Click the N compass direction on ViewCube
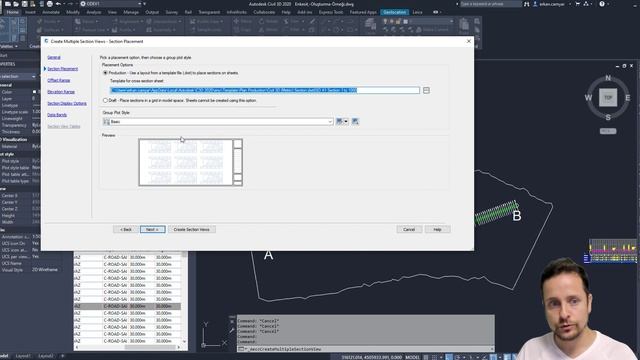Viewport: 640px width, 360px height. pos(608,78)
